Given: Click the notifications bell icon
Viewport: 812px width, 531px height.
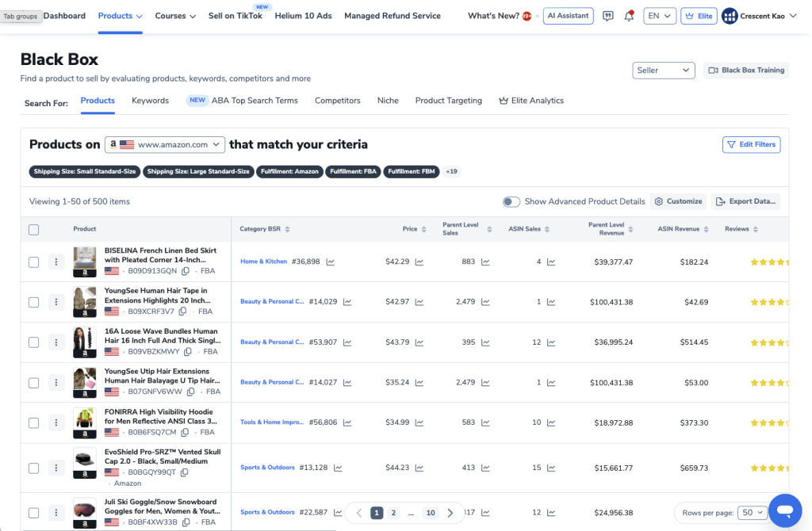Looking at the screenshot, I should tap(629, 16).
